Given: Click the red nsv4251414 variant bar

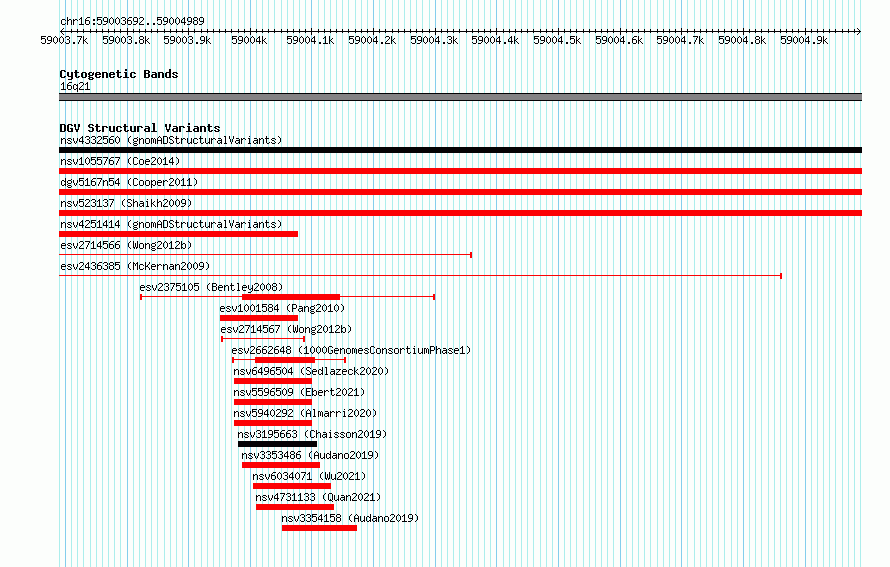Looking at the screenshot, I should 178,234.
